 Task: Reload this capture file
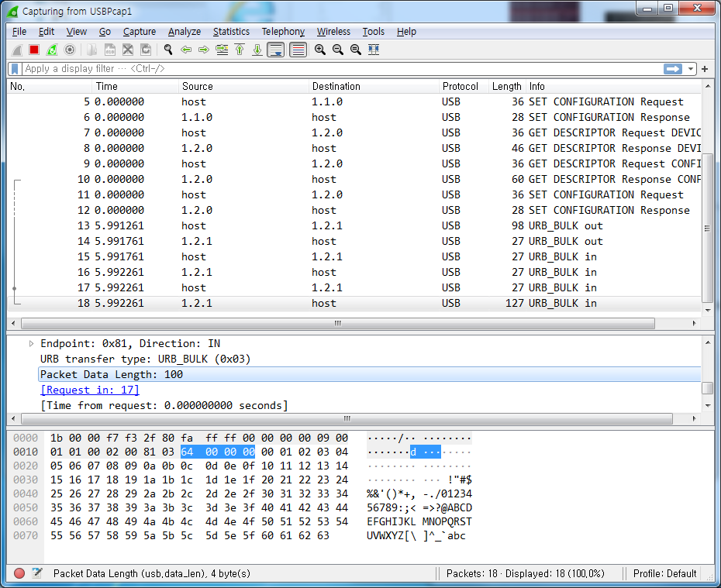[x=146, y=50]
